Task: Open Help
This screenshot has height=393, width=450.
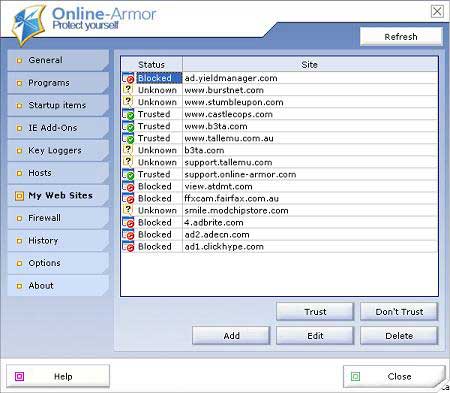Action: pyautogui.click(x=58, y=376)
